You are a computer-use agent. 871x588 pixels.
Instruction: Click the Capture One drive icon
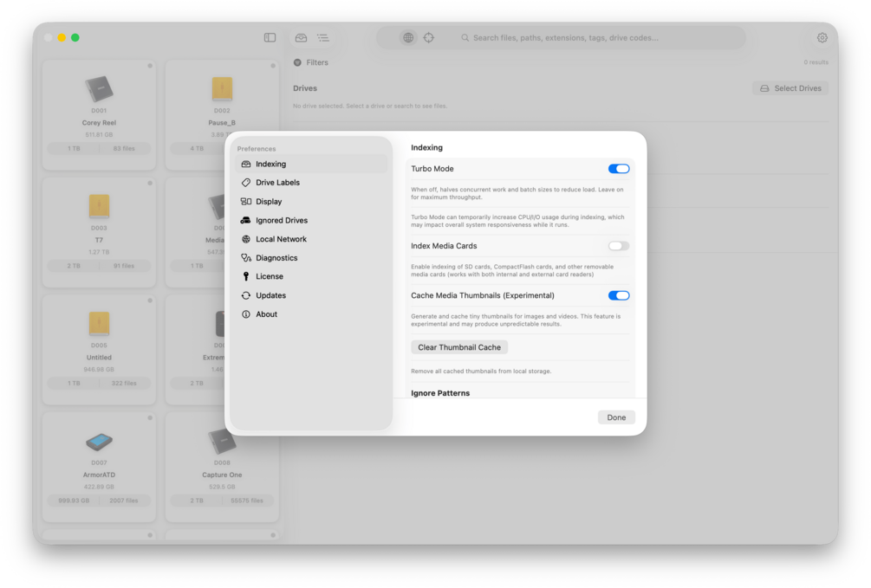[x=222, y=442]
